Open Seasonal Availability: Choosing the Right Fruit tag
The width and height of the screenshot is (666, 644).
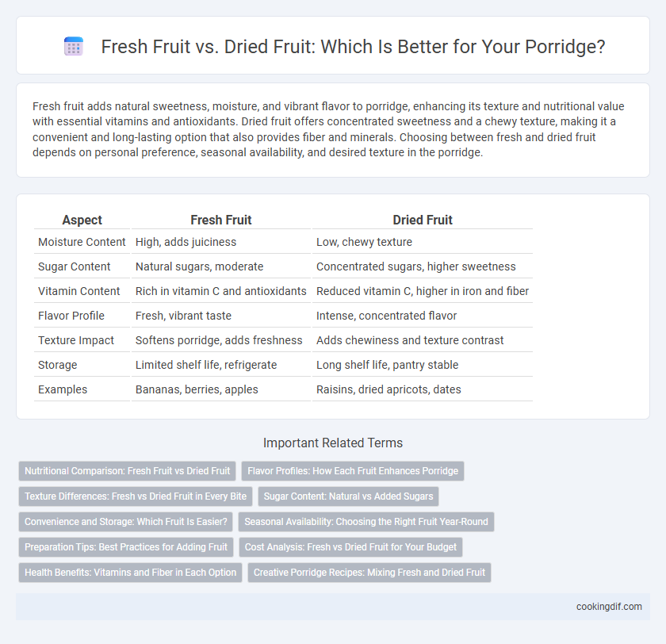coord(366,522)
